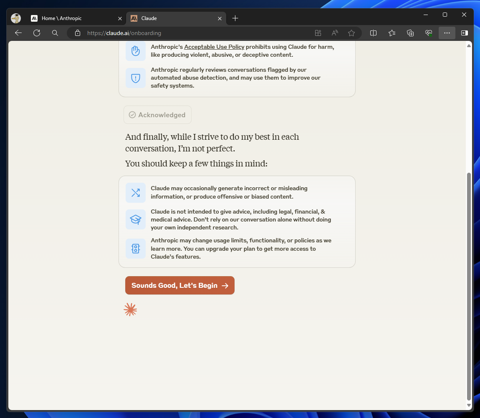Click the graduation cap icon beside advice text
480x418 pixels.
click(135, 219)
